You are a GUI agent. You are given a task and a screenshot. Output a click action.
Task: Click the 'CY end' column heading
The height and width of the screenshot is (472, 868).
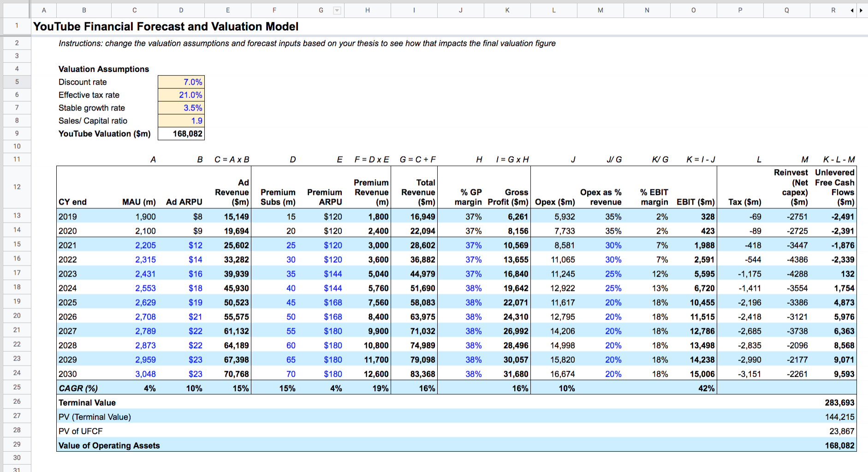tap(72, 202)
